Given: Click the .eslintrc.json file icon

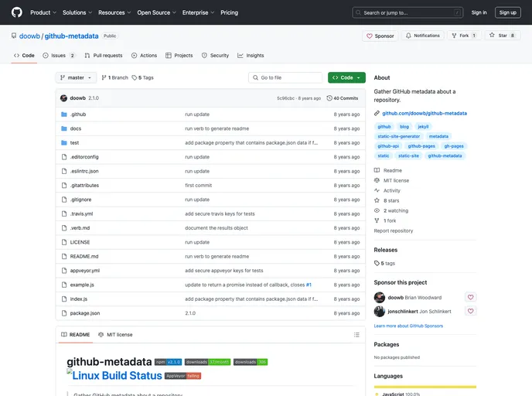Looking at the screenshot, I should point(64,172).
